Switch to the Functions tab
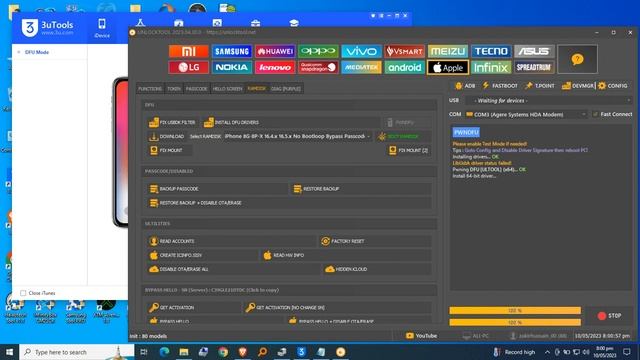Image resolution: width=640 pixels, height=360 pixels. point(150,89)
